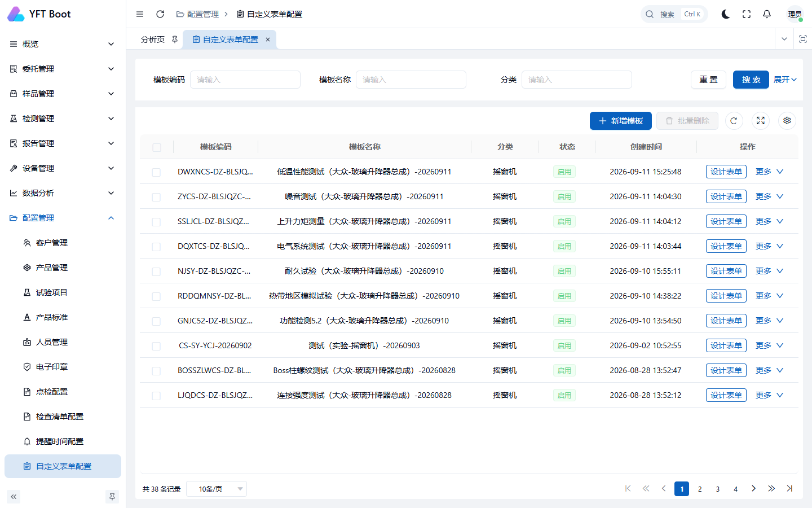Open the user avatar menu
Screen dimensions: 812x508
pos(795,14)
